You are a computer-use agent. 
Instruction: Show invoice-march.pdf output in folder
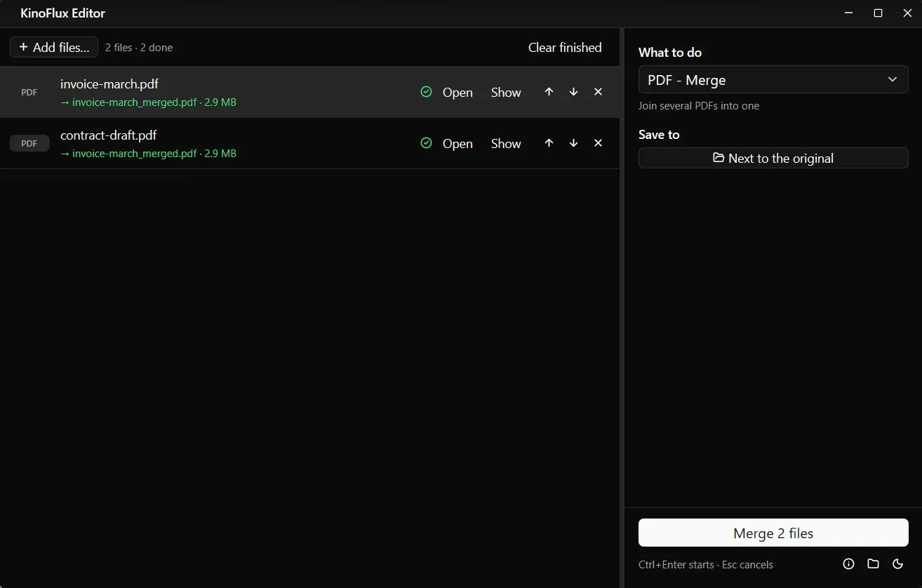click(506, 93)
